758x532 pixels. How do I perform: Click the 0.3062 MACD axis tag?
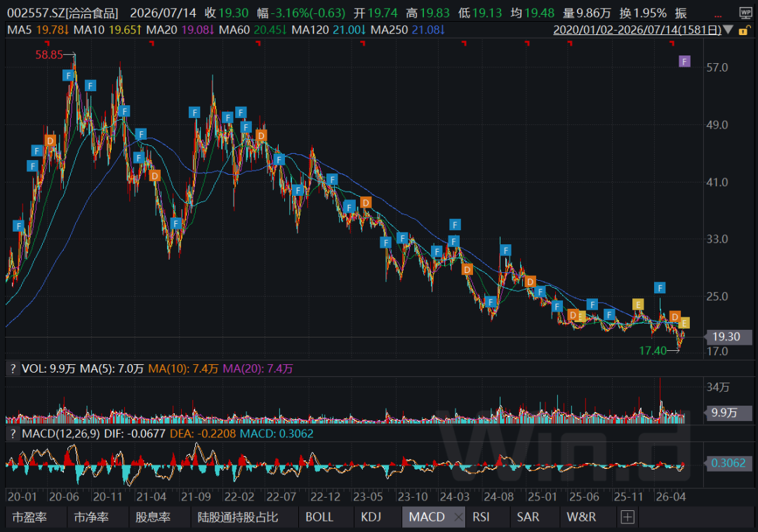point(728,463)
